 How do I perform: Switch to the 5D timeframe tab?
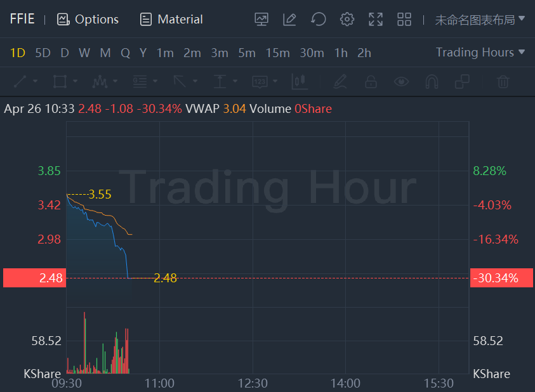point(43,53)
